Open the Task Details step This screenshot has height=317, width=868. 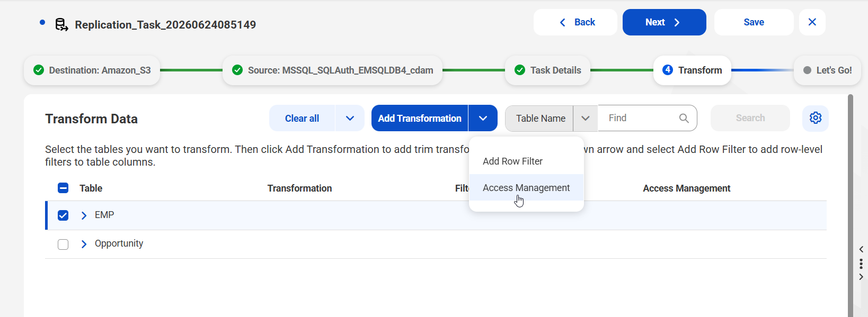point(547,70)
